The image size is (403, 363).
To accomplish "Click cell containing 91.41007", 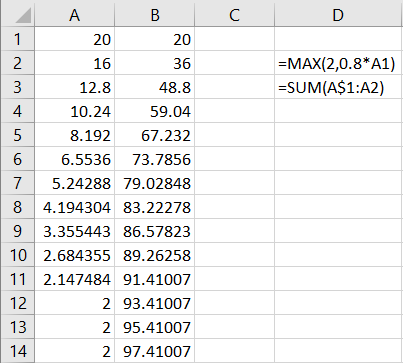I will point(154,279).
